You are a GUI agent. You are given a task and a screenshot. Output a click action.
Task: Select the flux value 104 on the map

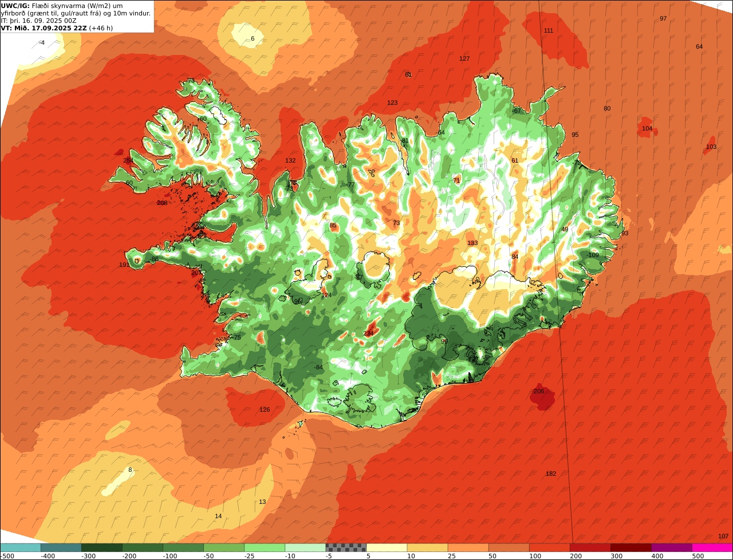(x=647, y=128)
